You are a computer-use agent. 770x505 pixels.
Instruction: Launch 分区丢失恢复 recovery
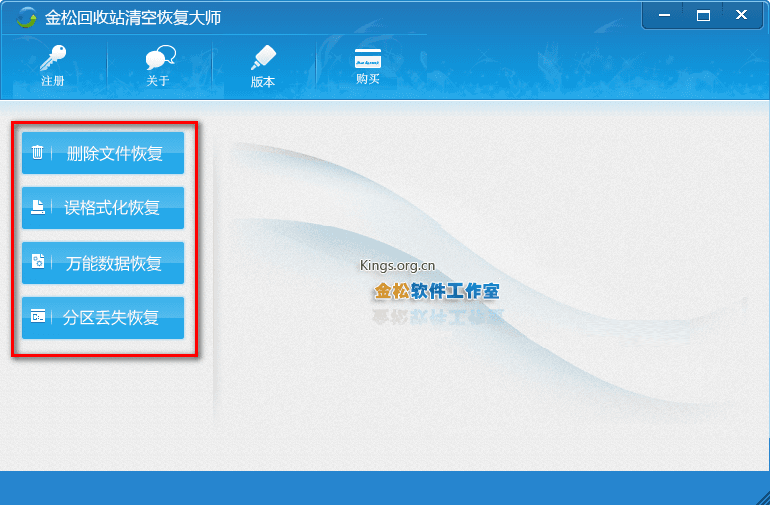coord(103,318)
